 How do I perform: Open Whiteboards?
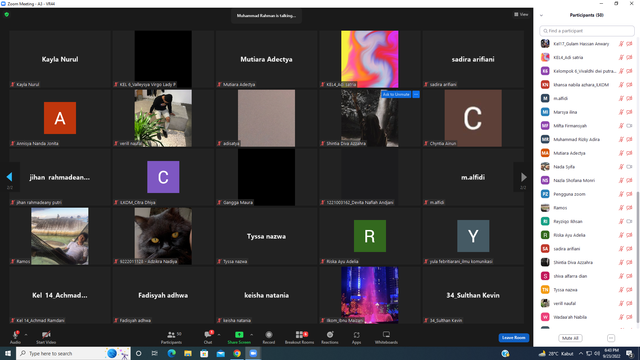tap(386, 337)
